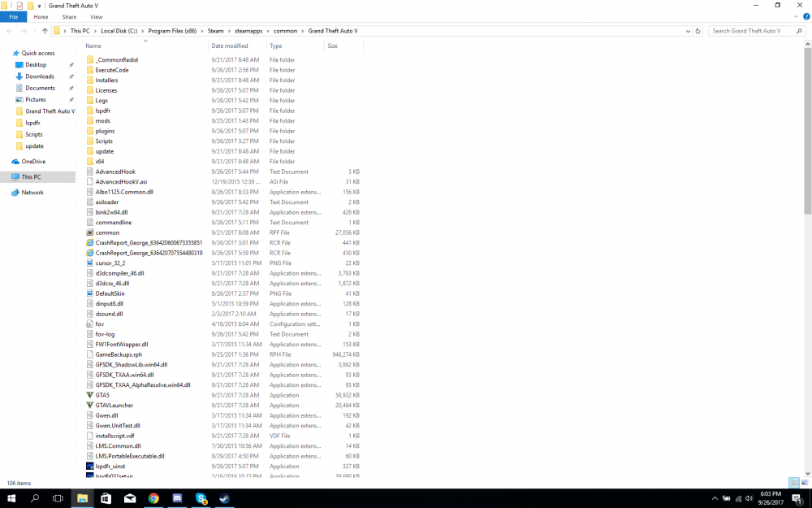Open Steam from taskbar
Image resolution: width=812 pixels, height=508 pixels.
225,498
